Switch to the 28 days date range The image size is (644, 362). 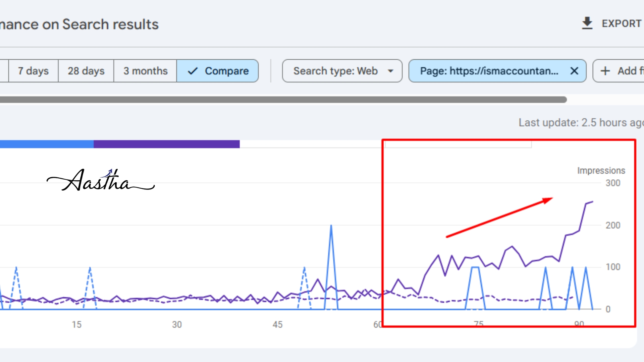(x=86, y=71)
